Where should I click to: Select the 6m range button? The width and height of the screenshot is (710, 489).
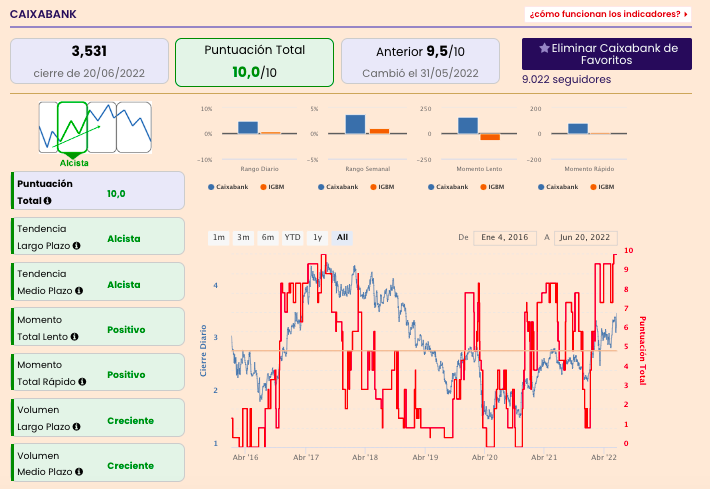[x=268, y=238]
